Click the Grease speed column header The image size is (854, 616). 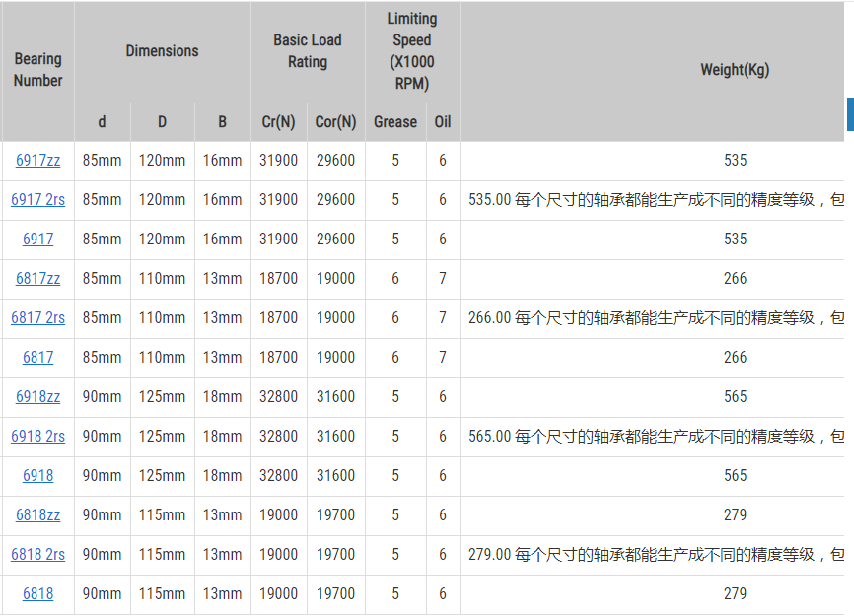(395, 122)
